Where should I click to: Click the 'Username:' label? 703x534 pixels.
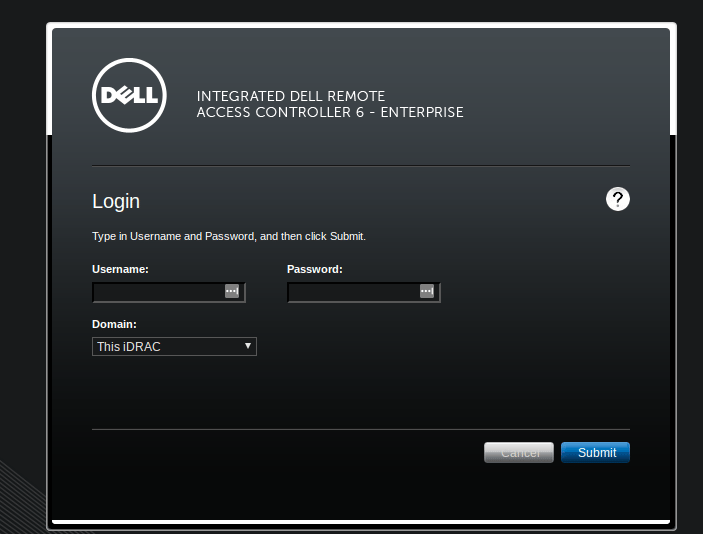coord(120,269)
